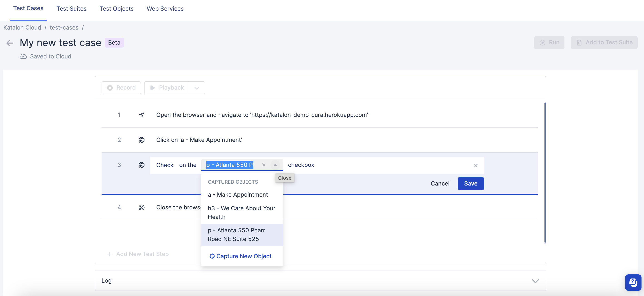Open the Playback options dropdown arrow
The image size is (644, 296).
[197, 88]
